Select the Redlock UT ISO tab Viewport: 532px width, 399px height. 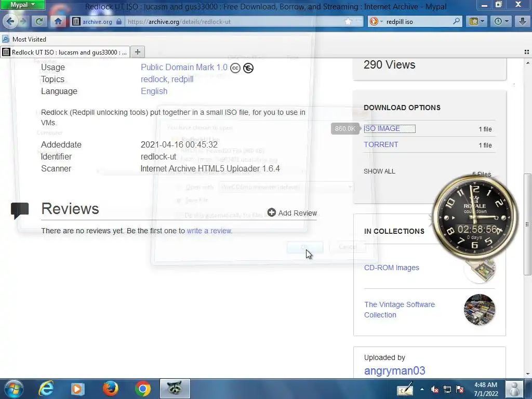(65, 52)
